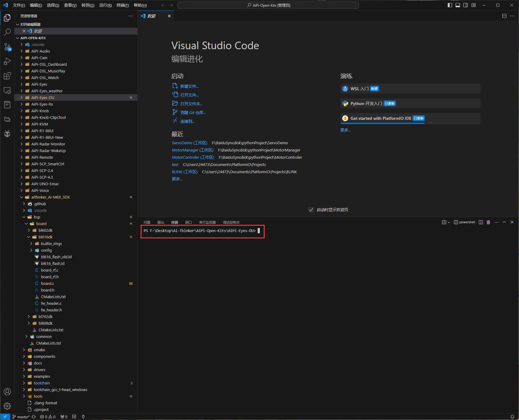Open the File menu
Viewport: 519px width, 420px height.
19,5
